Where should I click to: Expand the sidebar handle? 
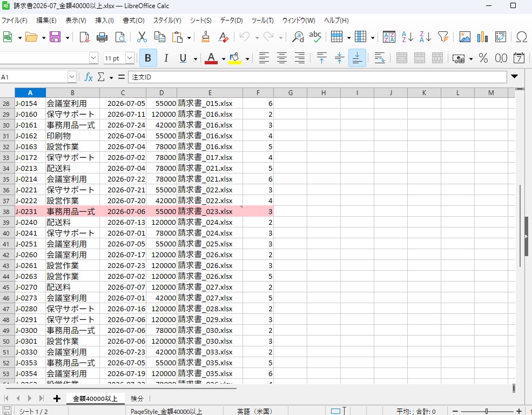tap(526, 236)
